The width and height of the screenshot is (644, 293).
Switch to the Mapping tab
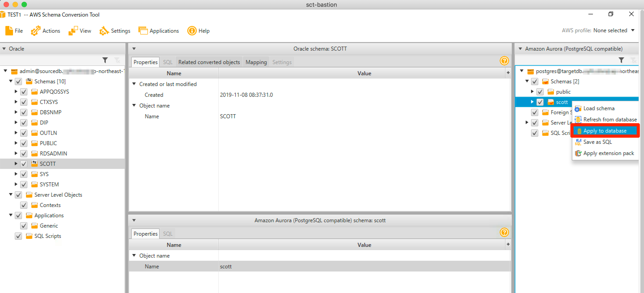tap(256, 62)
